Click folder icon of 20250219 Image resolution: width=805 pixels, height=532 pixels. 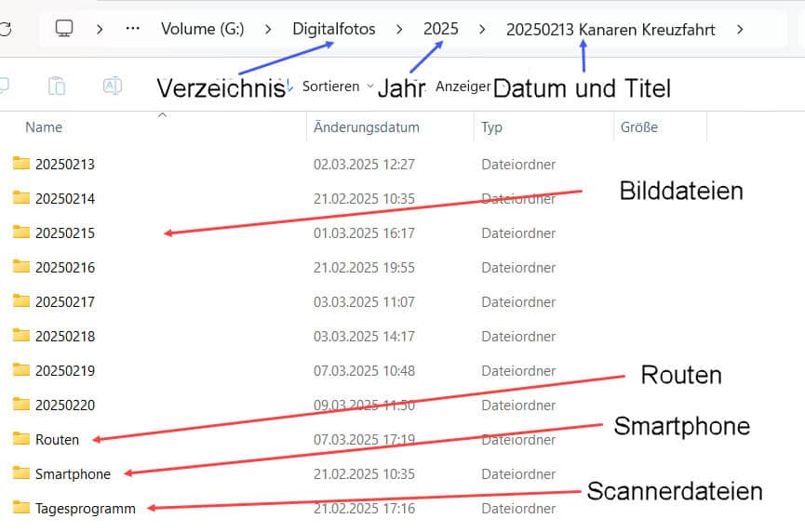tap(21, 369)
